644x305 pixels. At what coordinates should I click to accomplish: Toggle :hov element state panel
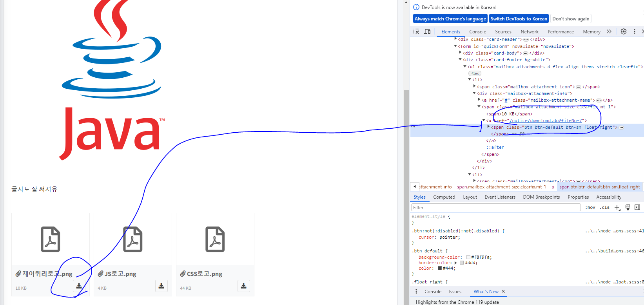[x=590, y=207]
